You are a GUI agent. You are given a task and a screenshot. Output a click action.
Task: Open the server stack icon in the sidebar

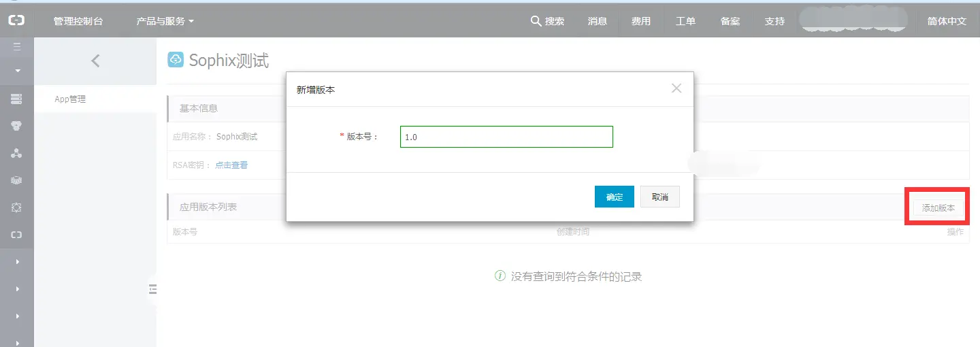[17, 99]
